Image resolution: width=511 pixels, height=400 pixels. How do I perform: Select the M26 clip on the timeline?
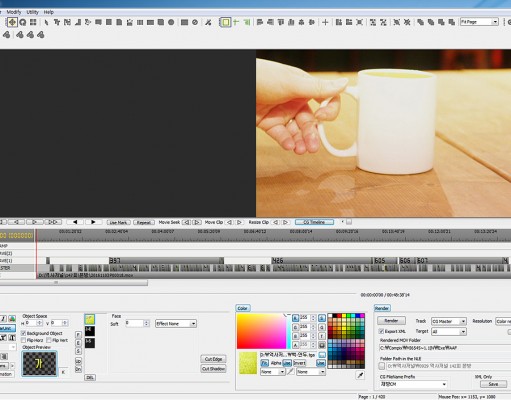(321, 260)
